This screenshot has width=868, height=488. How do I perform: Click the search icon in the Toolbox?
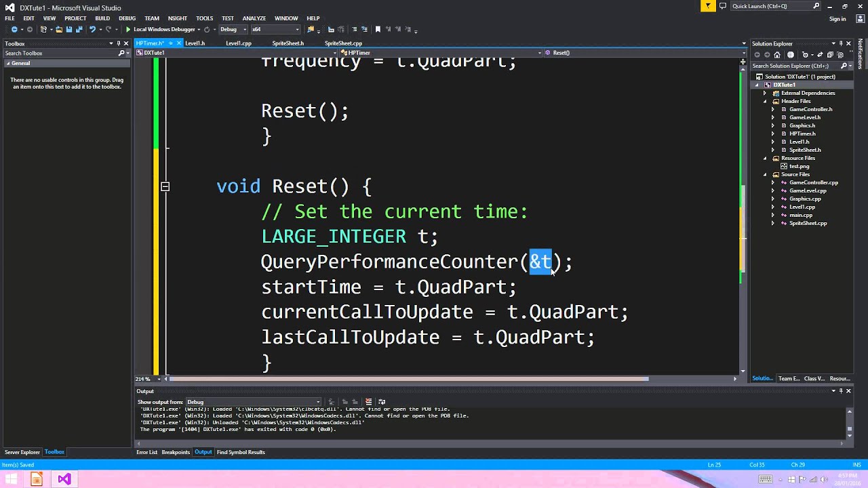(121, 53)
